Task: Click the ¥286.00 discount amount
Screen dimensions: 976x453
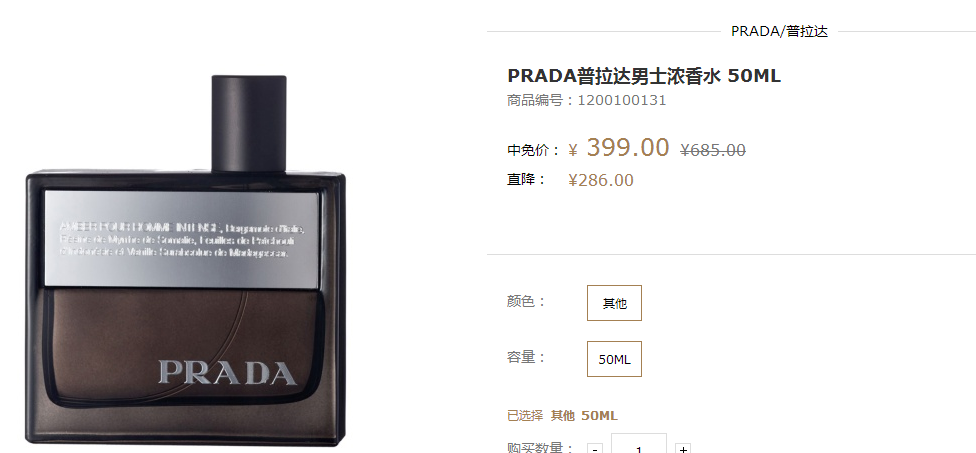Action: 601,180
